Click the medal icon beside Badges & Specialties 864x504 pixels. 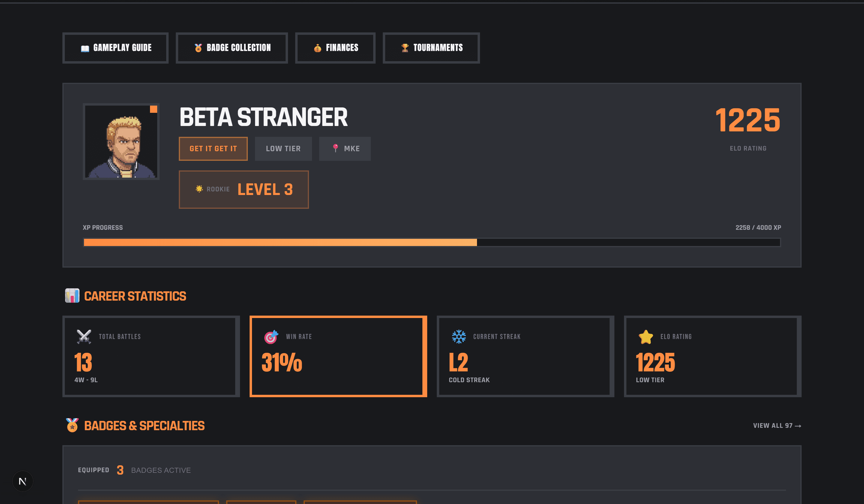click(72, 425)
